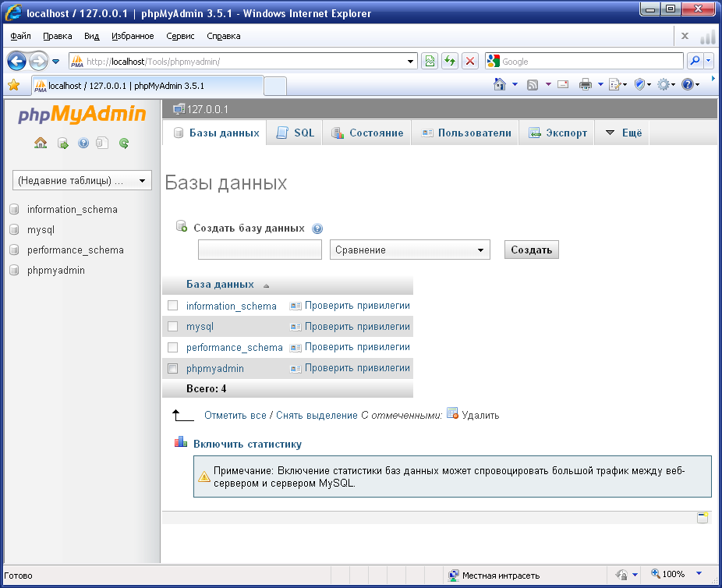Open the Избранное menu
Viewport: 722px width, 588px height.
point(133,36)
